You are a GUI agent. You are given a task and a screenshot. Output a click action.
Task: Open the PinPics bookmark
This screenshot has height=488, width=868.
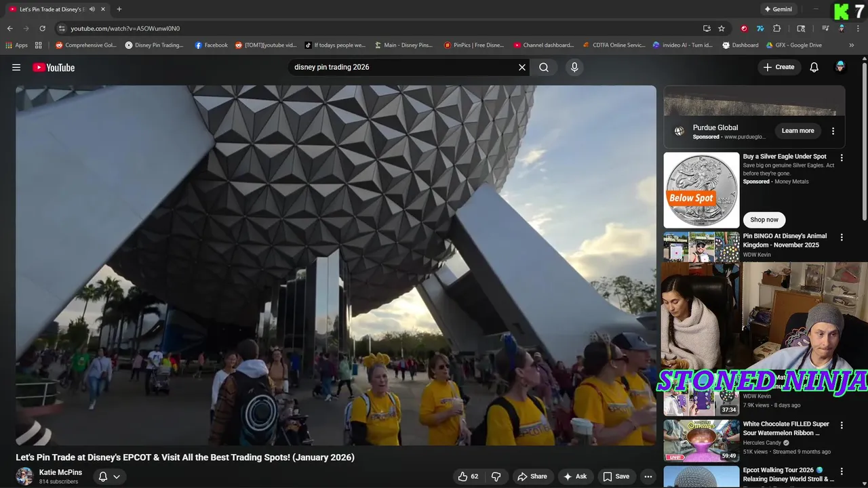[x=474, y=45]
